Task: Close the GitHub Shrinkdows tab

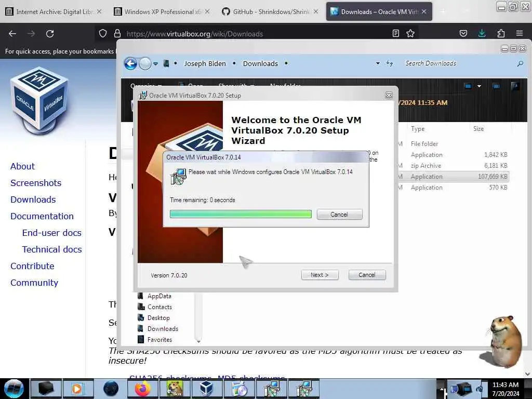Action: [316, 11]
